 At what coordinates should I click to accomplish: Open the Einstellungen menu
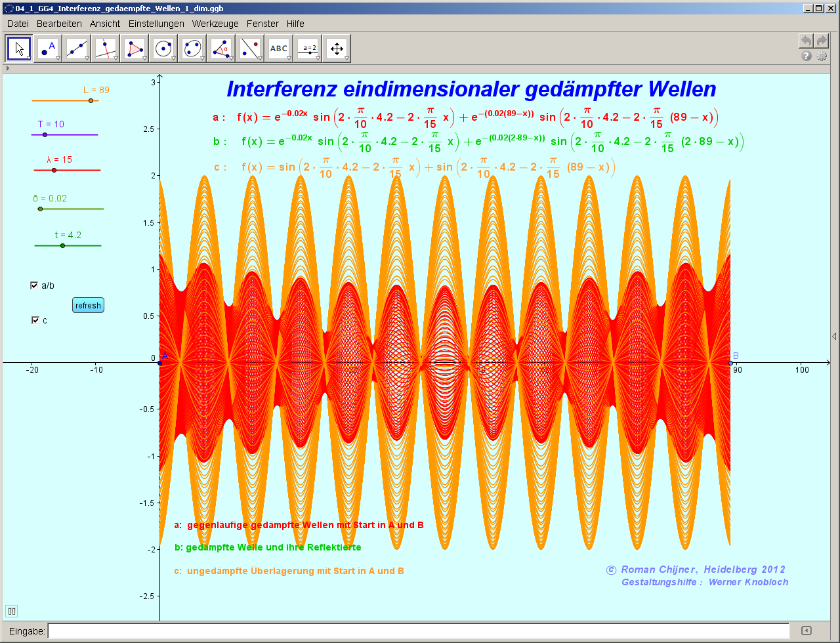point(156,24)
